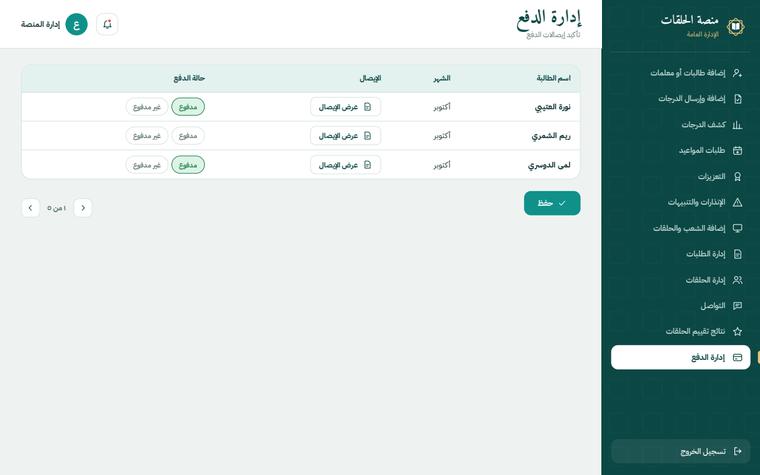Click the الشهر column header

442,78
